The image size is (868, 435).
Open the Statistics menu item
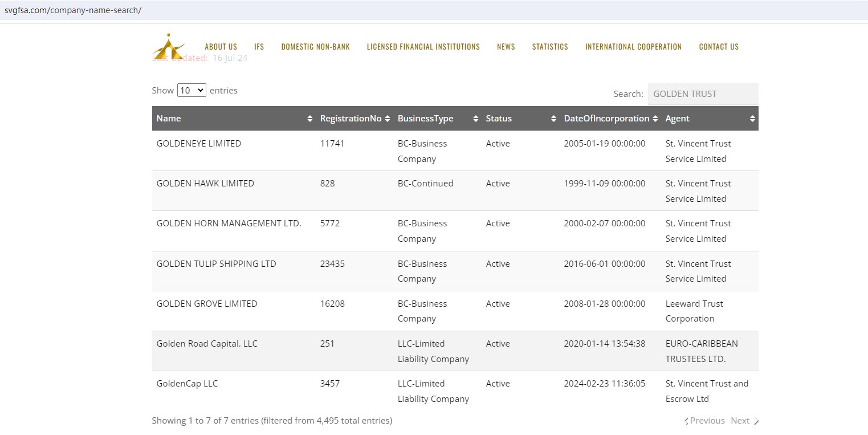point(550,47)
